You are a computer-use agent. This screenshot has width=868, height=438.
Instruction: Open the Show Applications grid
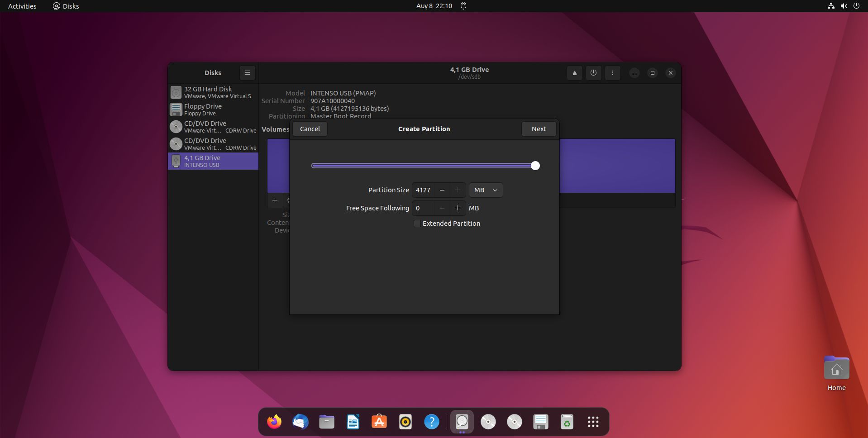coord(593,422)
